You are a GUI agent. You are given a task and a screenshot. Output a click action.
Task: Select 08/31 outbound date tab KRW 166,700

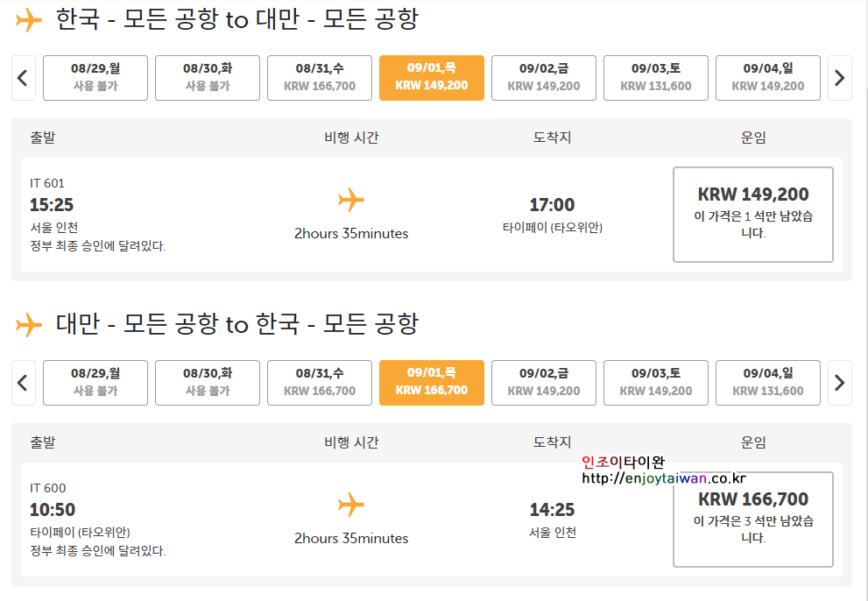(320, 78)
